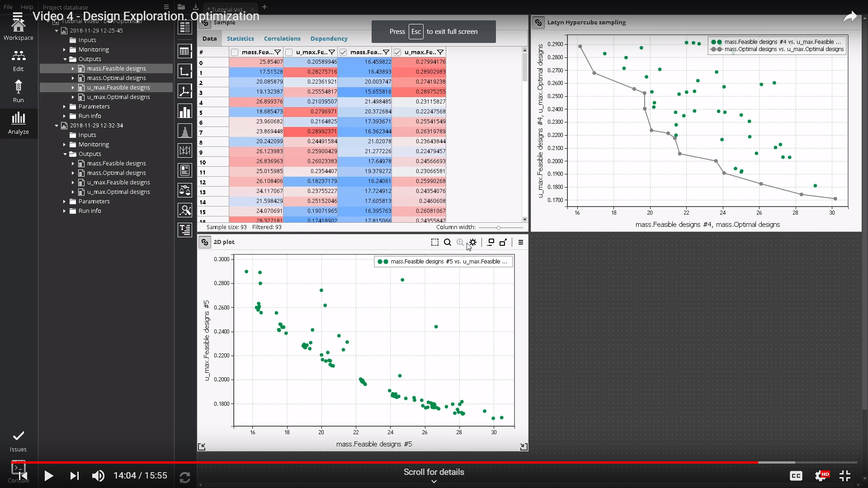The width and height of the screenshot is (868, 488).
Task: Choose the histogram distribution viewer icon
Action: 185,131
